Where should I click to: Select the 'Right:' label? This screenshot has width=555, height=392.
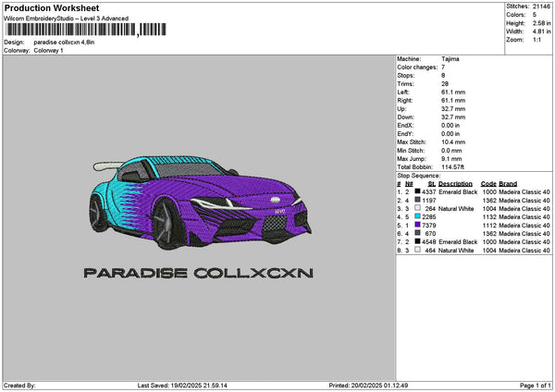(x=404, y=101)
